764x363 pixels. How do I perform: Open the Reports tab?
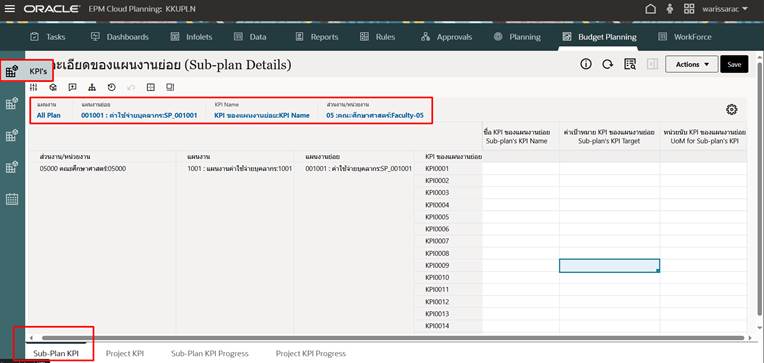(317, 37)
